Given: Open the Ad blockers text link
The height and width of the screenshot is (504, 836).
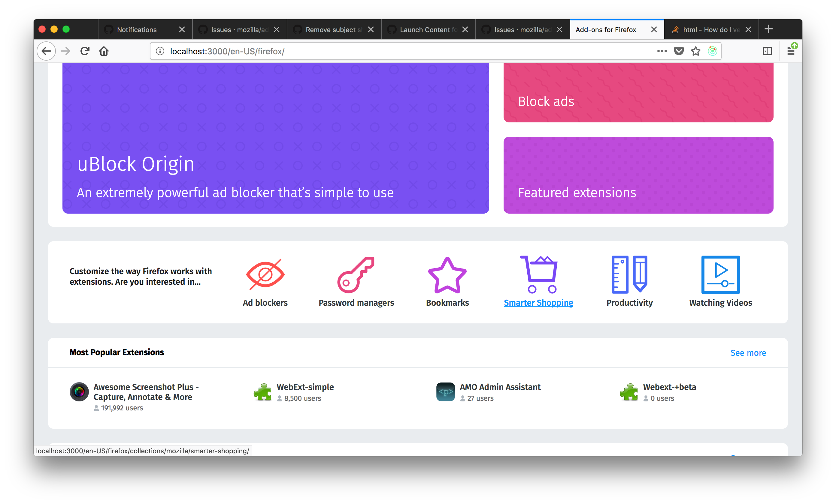Looking at the screenshot, I should [265, 303].
